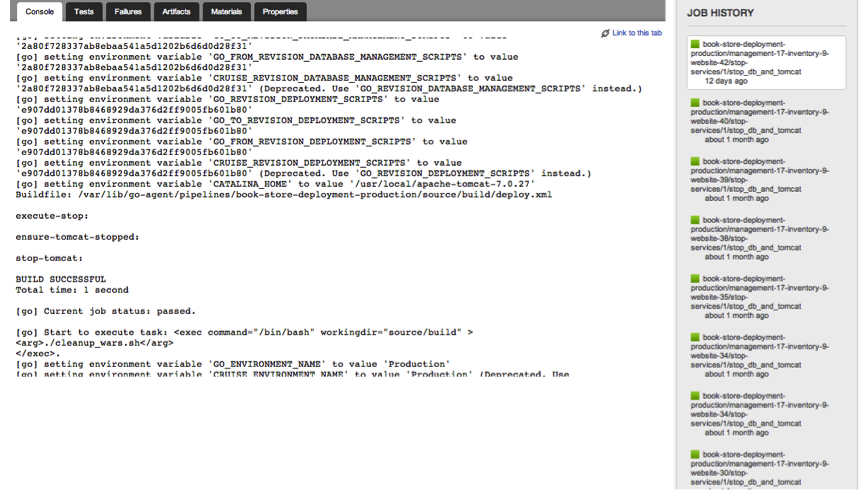Image resolution: width=865 pixels, height=490 pixels.
Task: Click the chain icon beside Link to this tab
Action: tap(605, 34)
